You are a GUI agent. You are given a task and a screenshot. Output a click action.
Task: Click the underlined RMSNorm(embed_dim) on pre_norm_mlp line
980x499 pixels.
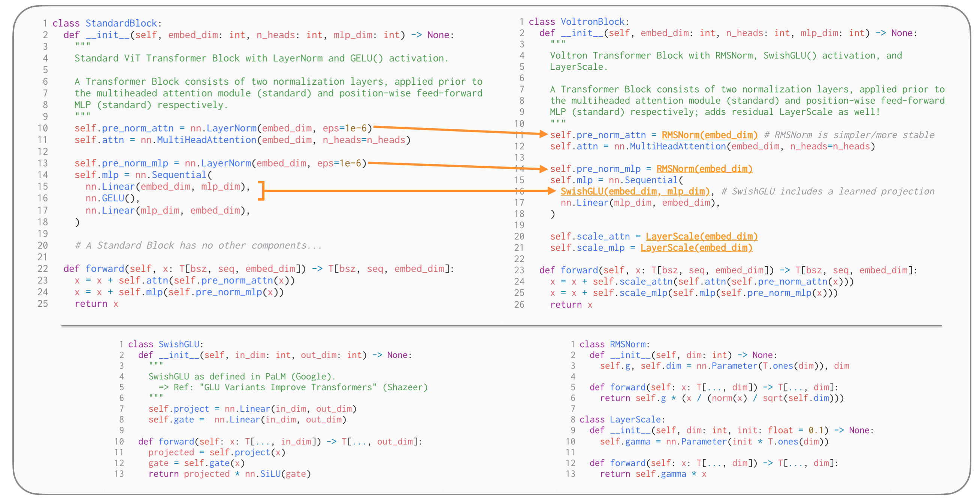[704, 169]
